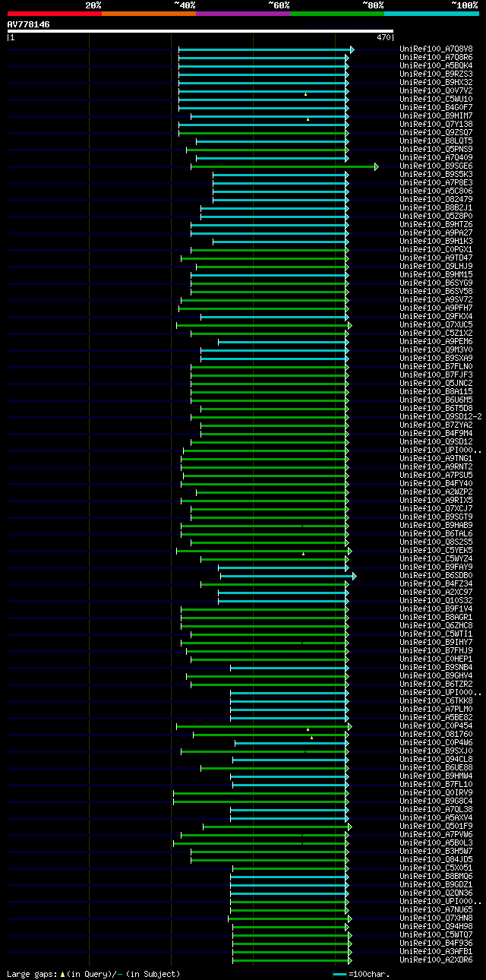The height and width of the screenshot is (980, 486).
Task: Select the AV778146 query name
Action: pos(29,24)
